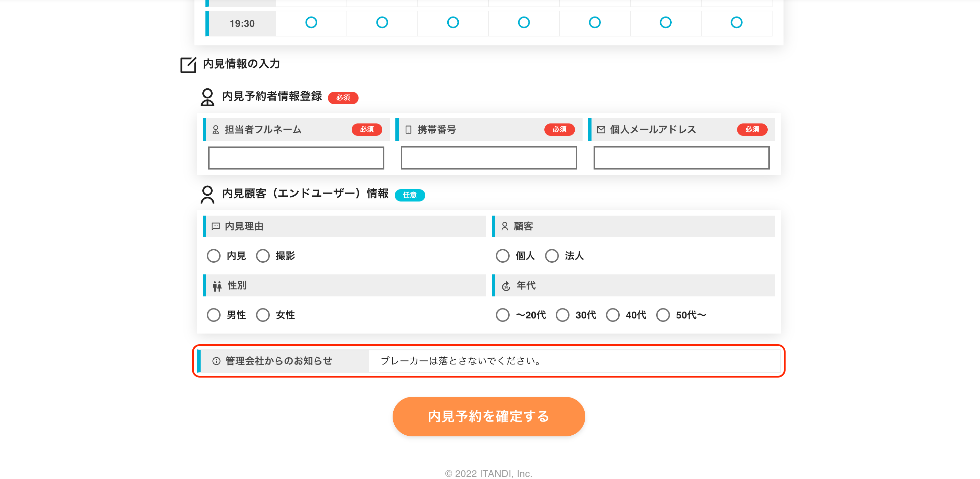Screen dimensions: 980x479
Task: Click the person icon beside 顧客
Action: pos(504,226)
